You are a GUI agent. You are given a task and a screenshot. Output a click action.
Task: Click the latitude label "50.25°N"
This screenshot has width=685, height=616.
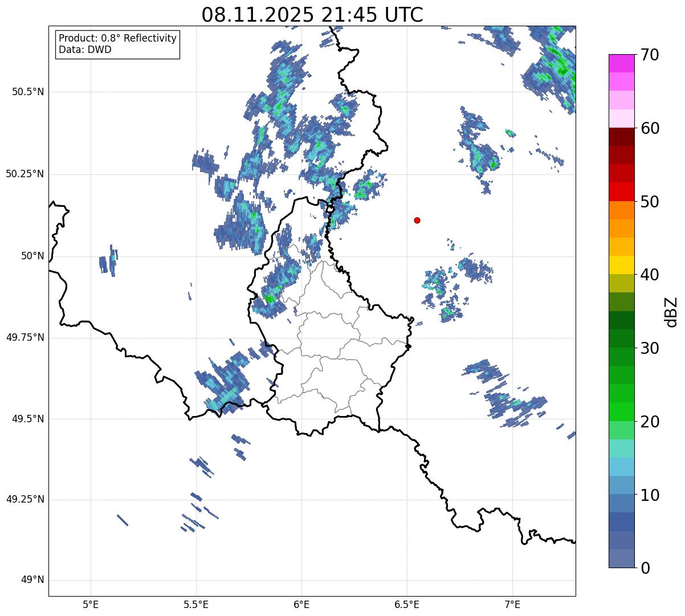[25, 174]
